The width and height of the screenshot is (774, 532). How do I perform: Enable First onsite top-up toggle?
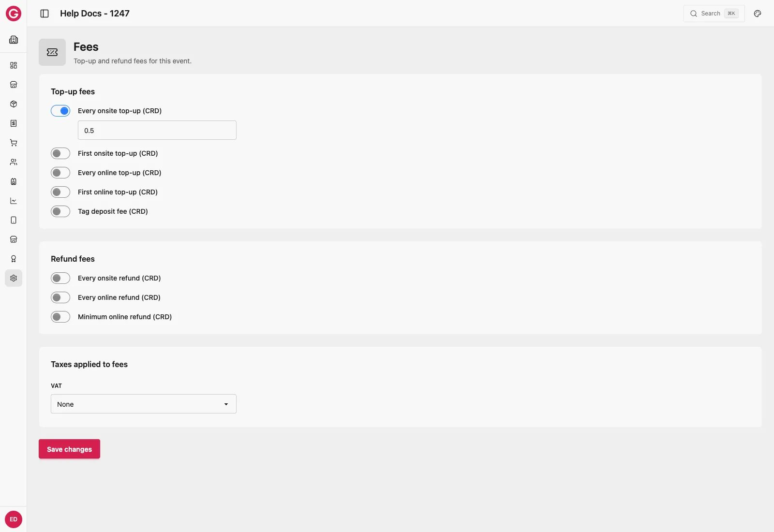[60, 153]
